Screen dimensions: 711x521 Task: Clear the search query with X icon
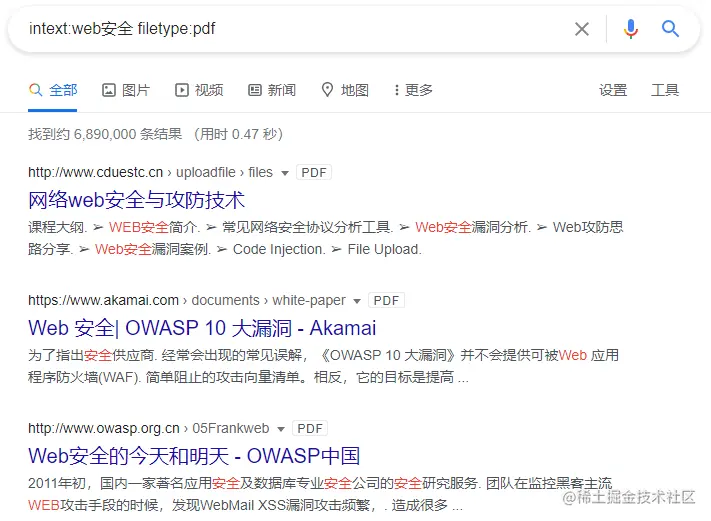point(582,29)
